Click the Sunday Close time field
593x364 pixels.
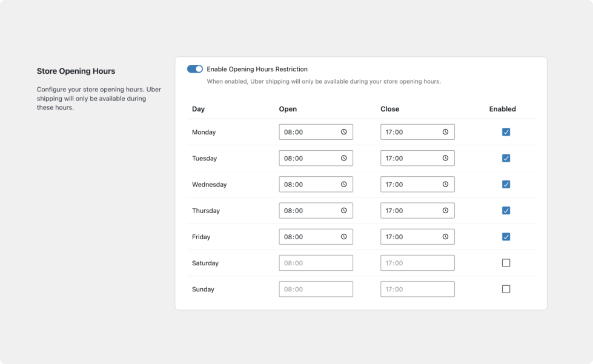click(417, 290)
